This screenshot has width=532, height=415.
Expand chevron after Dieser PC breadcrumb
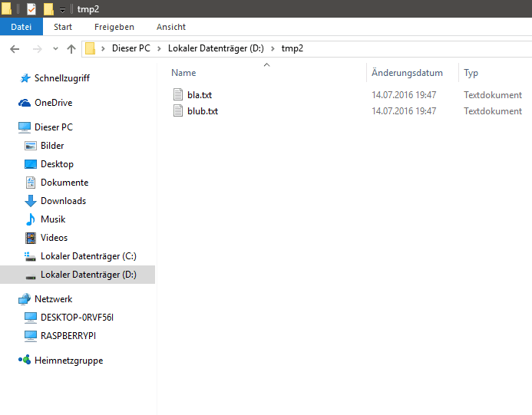point(159,48)
